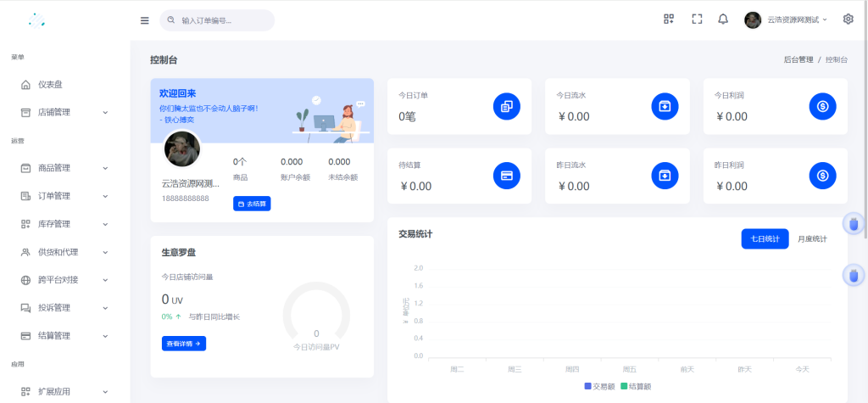Click 未结余额 label

click(342, 177)
